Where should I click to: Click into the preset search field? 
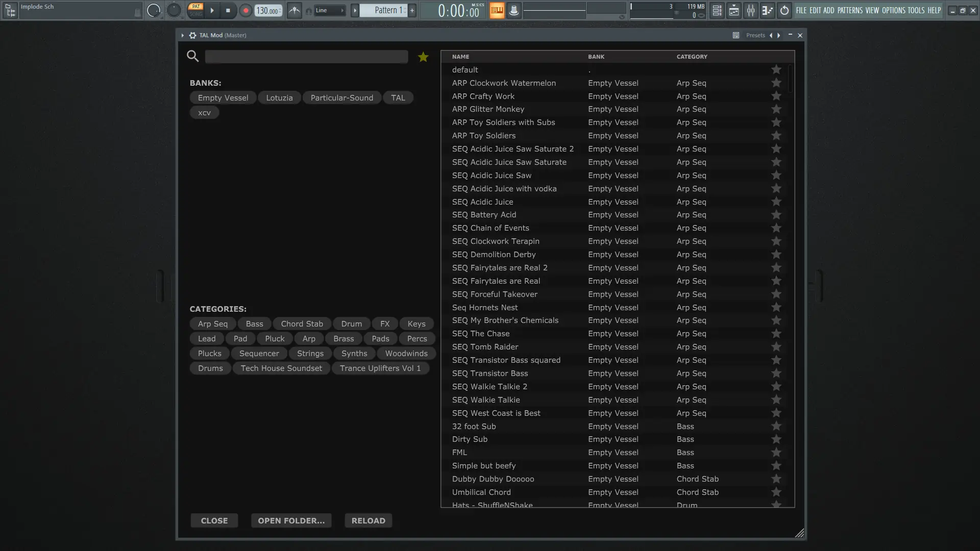pyautogui.click(x=306, y=57)
